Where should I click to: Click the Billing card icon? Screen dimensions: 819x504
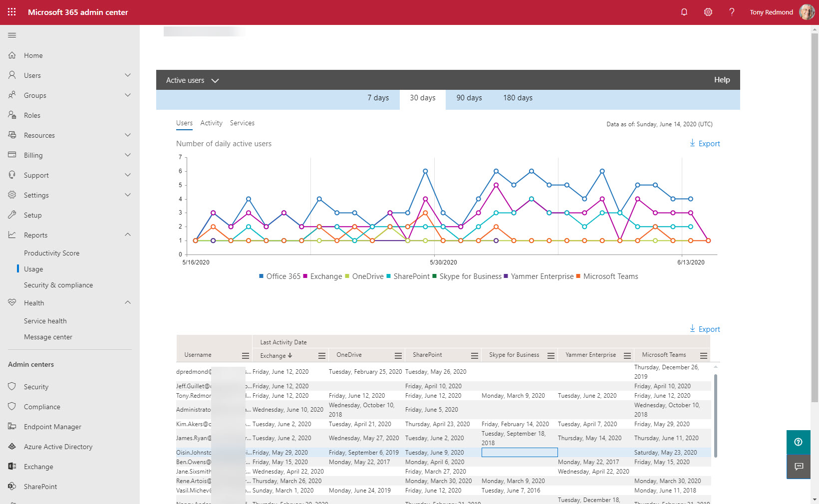pos(12,155)
